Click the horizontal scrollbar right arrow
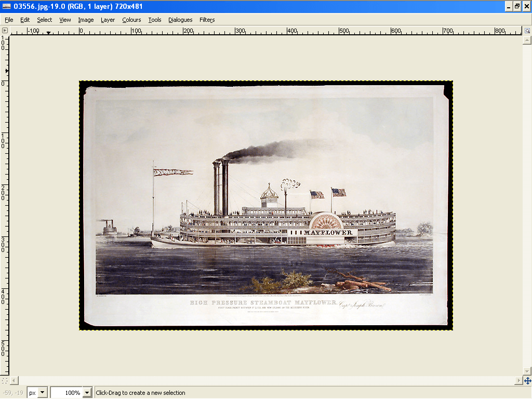532x399 pixels. tap(518, 381)
